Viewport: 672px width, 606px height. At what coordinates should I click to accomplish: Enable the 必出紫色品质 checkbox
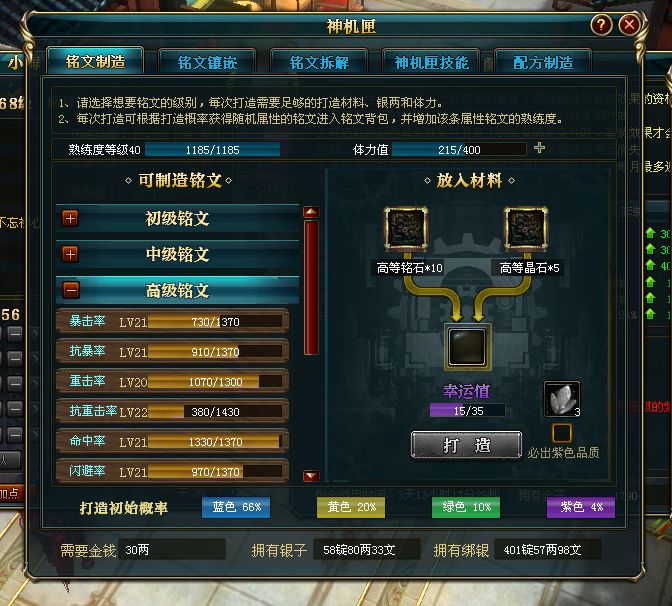[x=562, y=433]
